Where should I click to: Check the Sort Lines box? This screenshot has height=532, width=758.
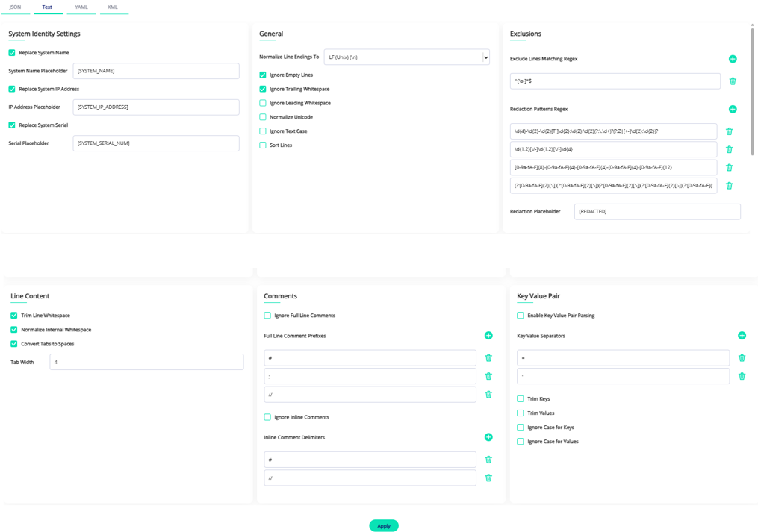tap(262, 145)
